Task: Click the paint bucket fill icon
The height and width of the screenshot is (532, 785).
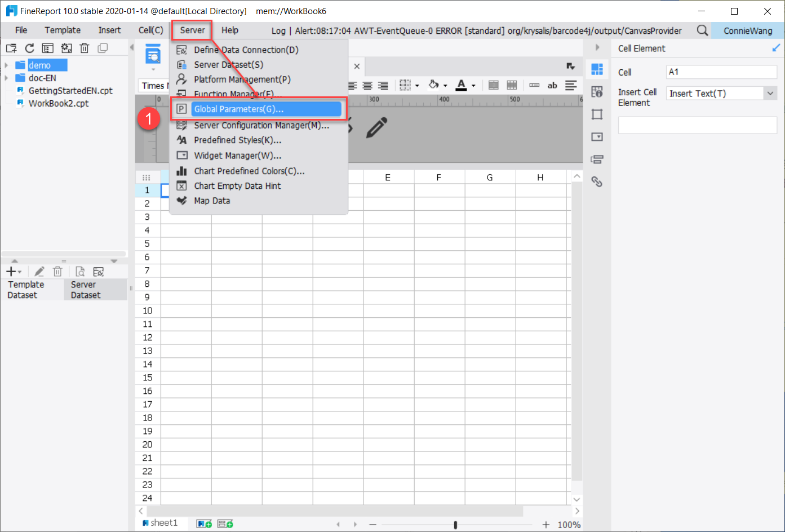Action: coord(433,85)
